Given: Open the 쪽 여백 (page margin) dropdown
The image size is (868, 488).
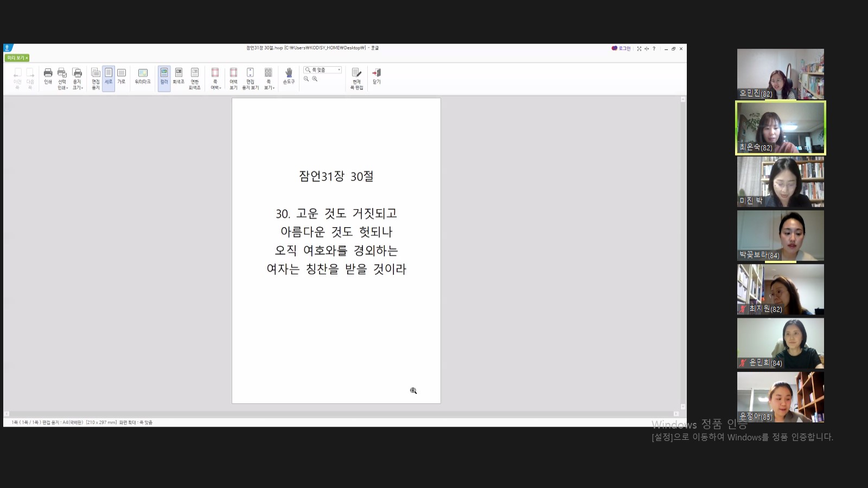Looking at the screenshot, I should (215, 79).
